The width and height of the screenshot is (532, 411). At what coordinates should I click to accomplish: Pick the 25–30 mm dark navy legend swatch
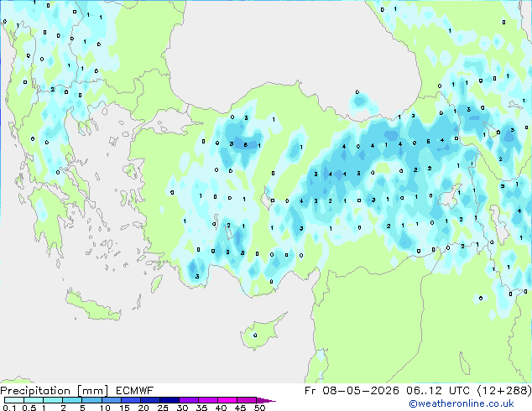pyautogui.click(x=169, y=400)
